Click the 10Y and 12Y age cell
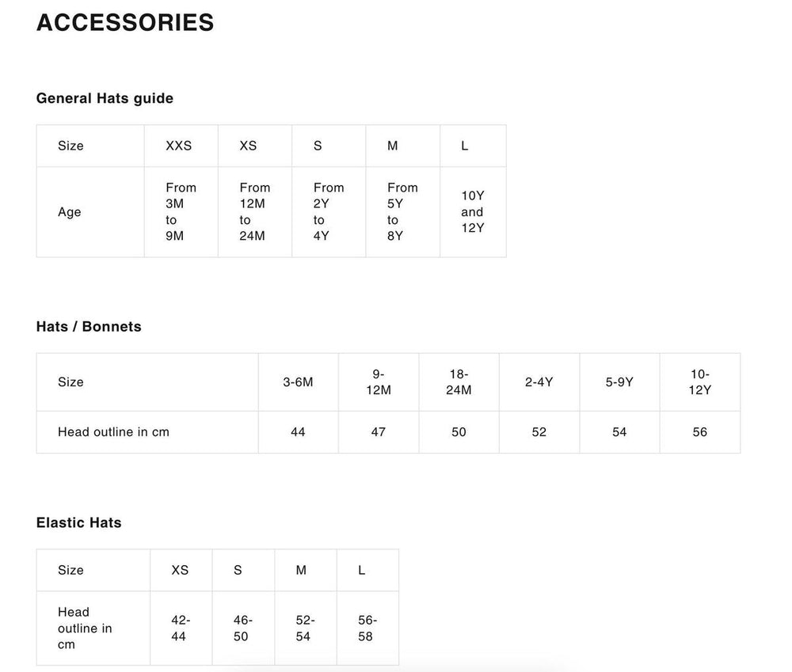 (x=472, y=211)
